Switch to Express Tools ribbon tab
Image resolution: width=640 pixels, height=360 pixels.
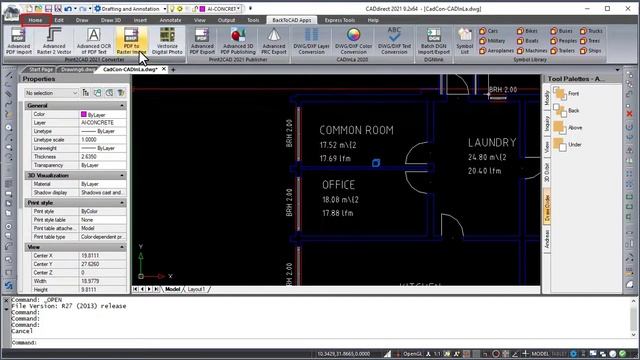340,20
